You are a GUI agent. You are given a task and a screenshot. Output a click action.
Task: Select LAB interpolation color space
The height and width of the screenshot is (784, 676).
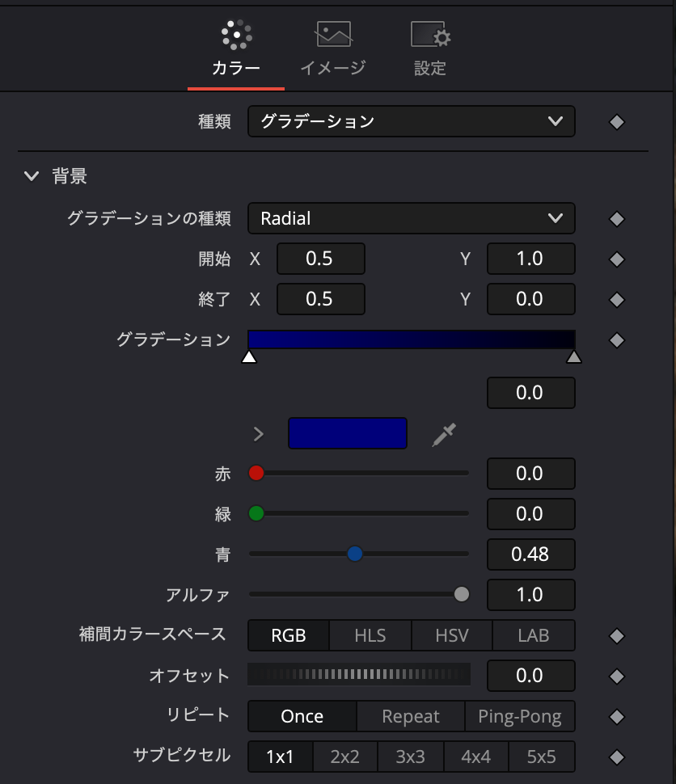pyautogui.click(x=533, y=635)
